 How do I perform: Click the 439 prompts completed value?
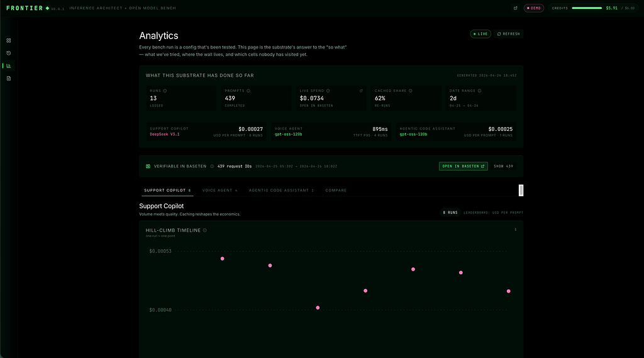(x=230, y=98)
